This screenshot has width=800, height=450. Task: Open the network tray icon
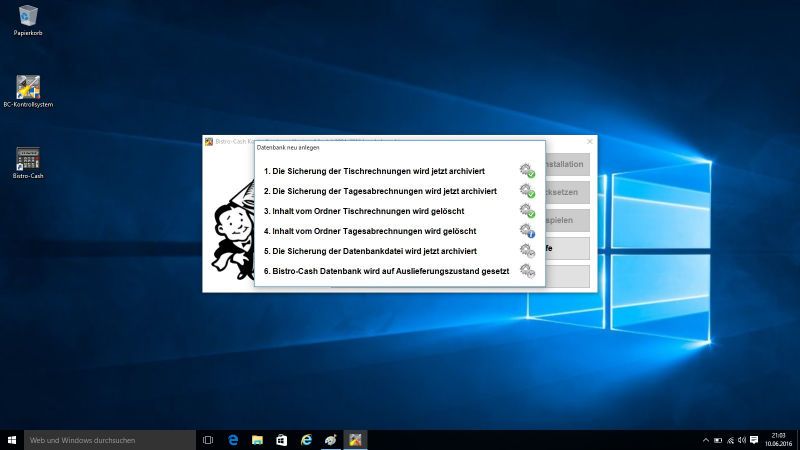click(730, 440)
